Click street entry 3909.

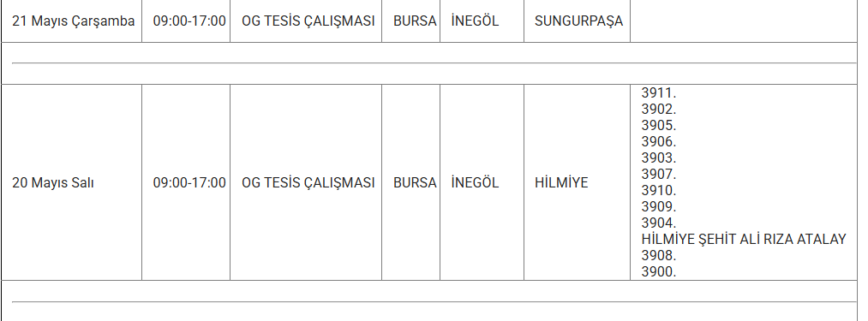pos(659,206)
